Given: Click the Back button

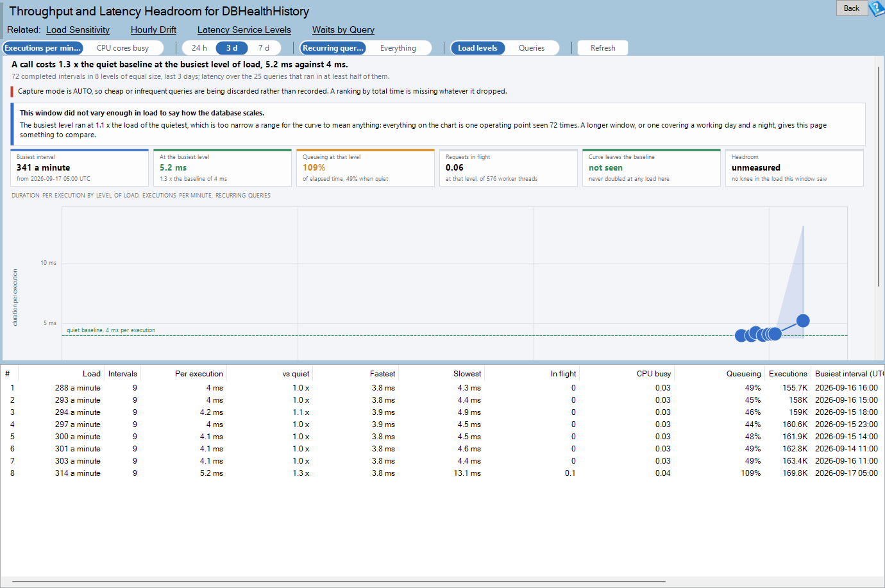Looking at the screenshot, I should coord(852,8).
